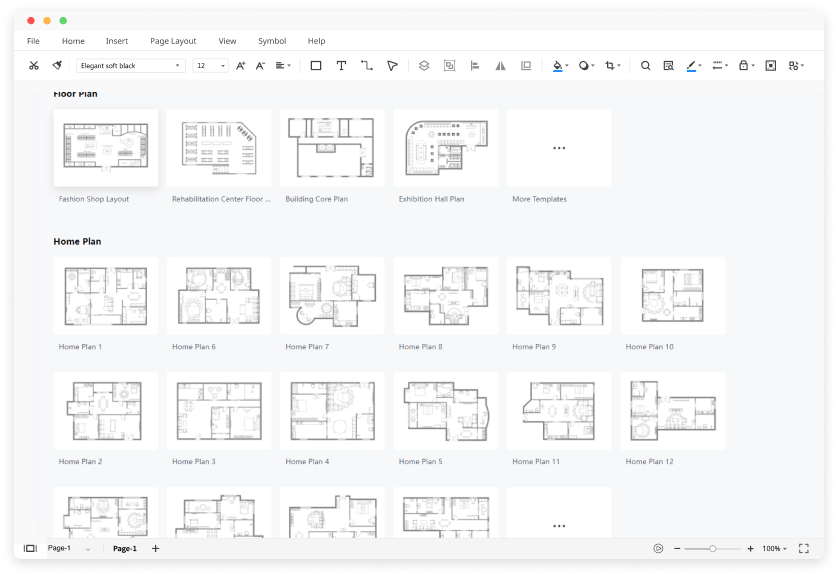Select the Crop tool
838x576 pixels.
[610, 65]
